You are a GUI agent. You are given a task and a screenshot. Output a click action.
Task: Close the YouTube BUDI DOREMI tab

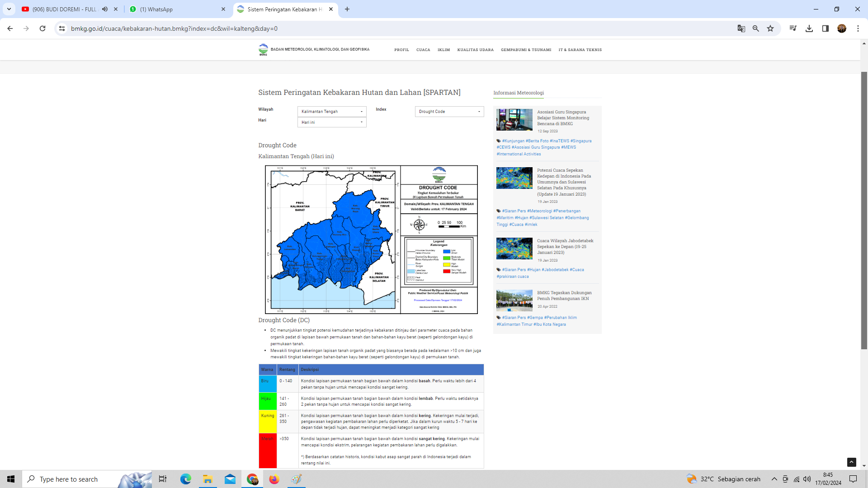coord(116,9)
